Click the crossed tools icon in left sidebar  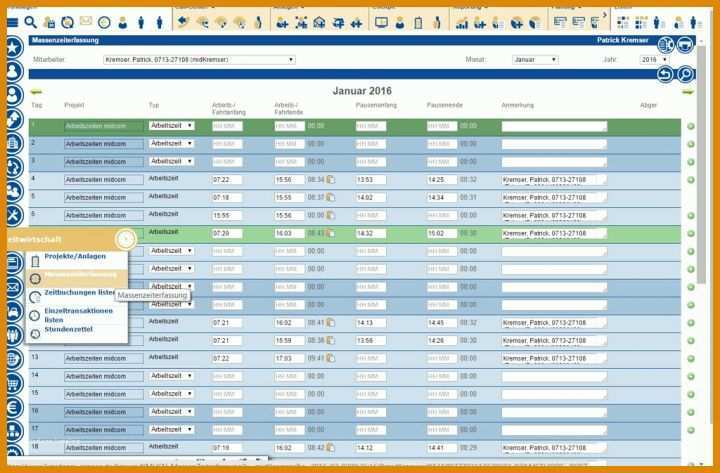pos(14,214)
